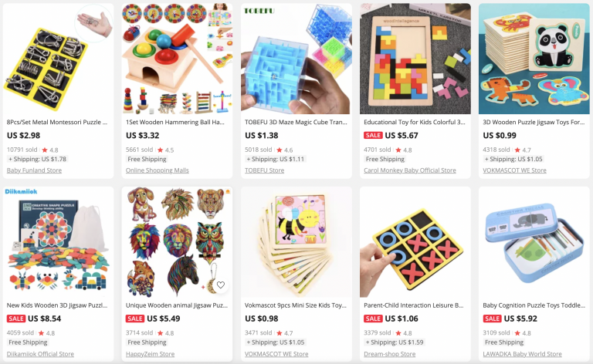Click the star rating beside 3379 sold
Viewport: 593px width, 364px height.
(x=404, y=333)
